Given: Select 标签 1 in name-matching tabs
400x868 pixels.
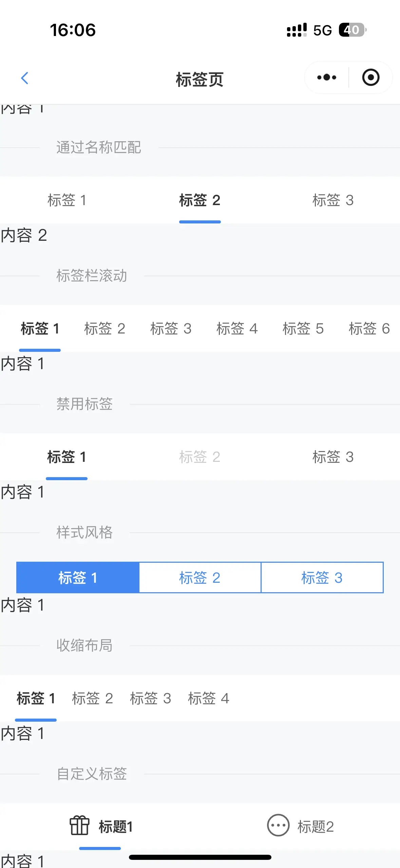Looking at the screenshot, I should point(67,200).
